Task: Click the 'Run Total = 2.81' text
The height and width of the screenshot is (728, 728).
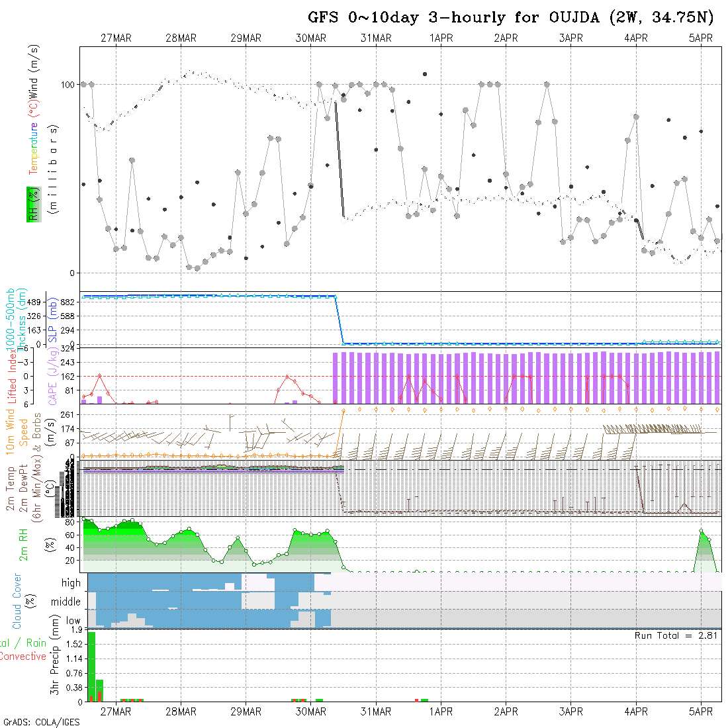Action: pos(676,635)
